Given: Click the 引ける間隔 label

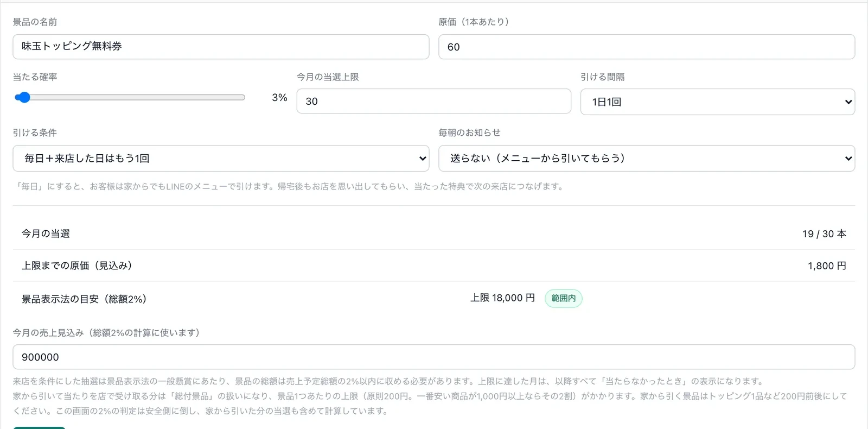Looking at the screenshot, I should 603,77.
